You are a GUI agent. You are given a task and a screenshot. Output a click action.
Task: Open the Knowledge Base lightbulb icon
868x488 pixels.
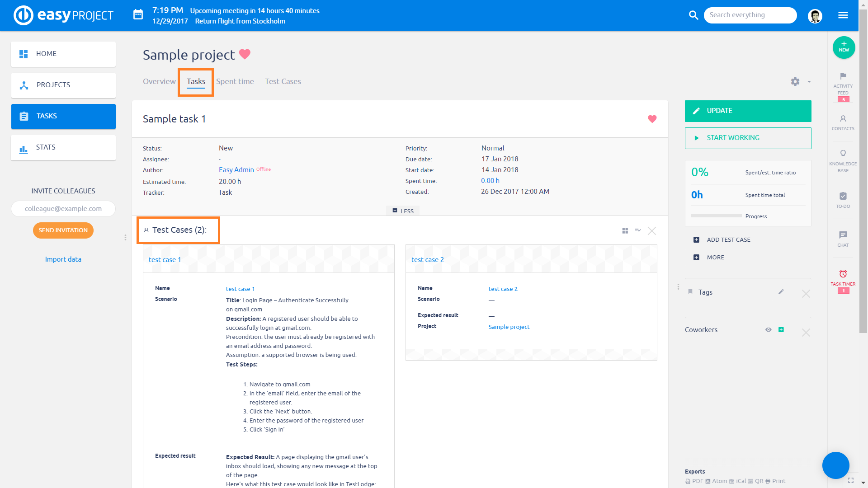(x=843, y=154)
